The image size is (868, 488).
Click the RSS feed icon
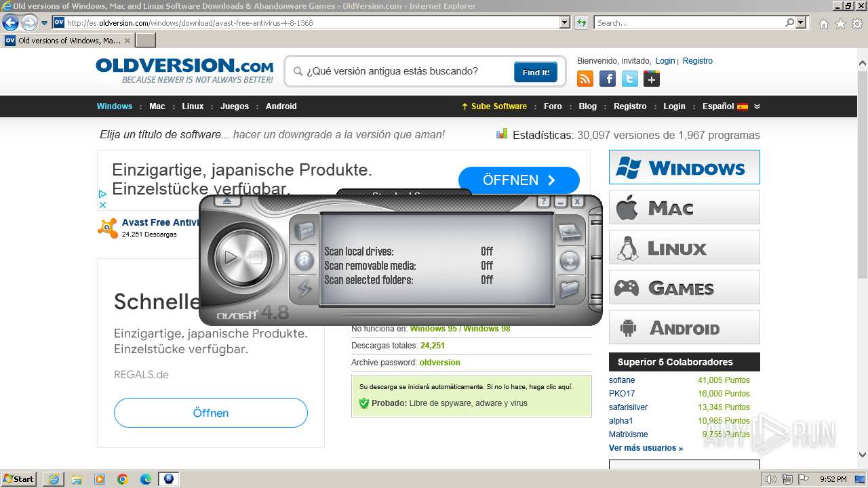point(585,79)
